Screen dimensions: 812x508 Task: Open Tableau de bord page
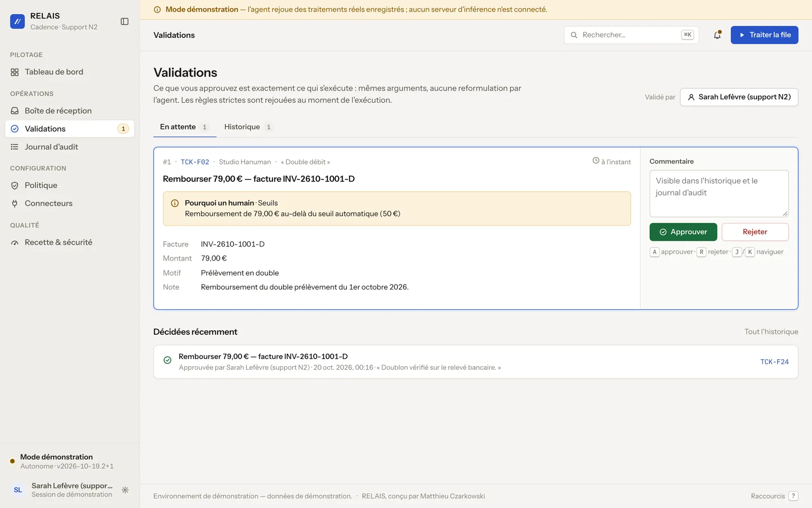(x=70, y=72)
